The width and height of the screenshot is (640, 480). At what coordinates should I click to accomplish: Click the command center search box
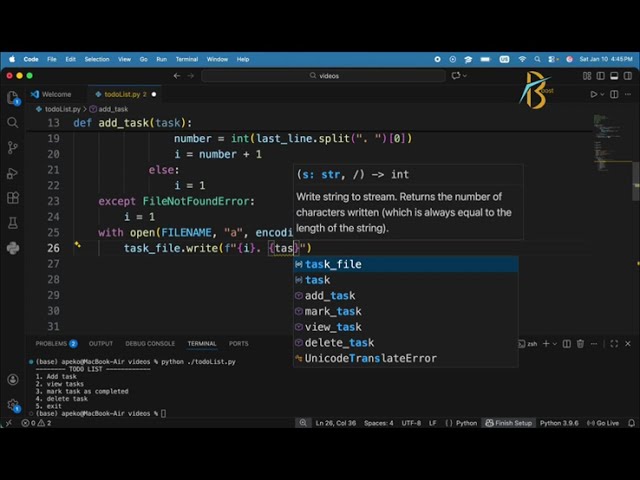(323, 76)
